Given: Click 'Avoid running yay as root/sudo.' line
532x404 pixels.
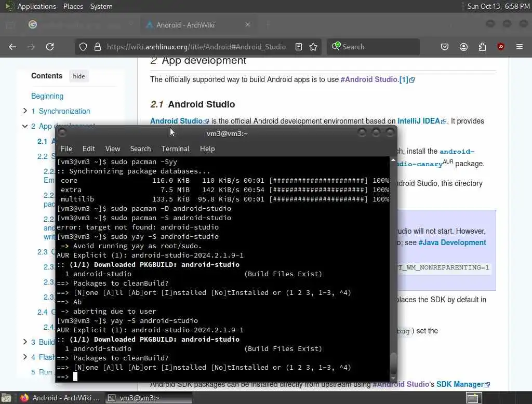Looking at the screenshot, I should (137, 246).
